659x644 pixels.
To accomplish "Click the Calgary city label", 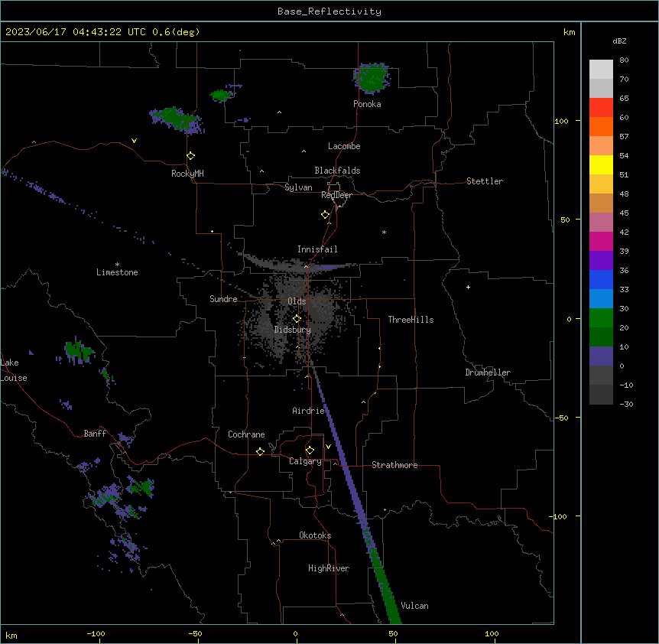I will point(305,461).
